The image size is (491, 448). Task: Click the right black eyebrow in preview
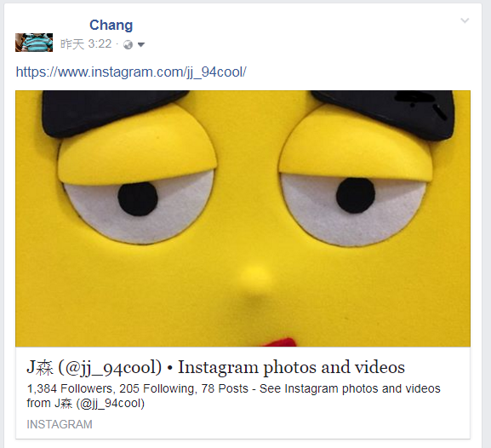[x=385, y=114]
